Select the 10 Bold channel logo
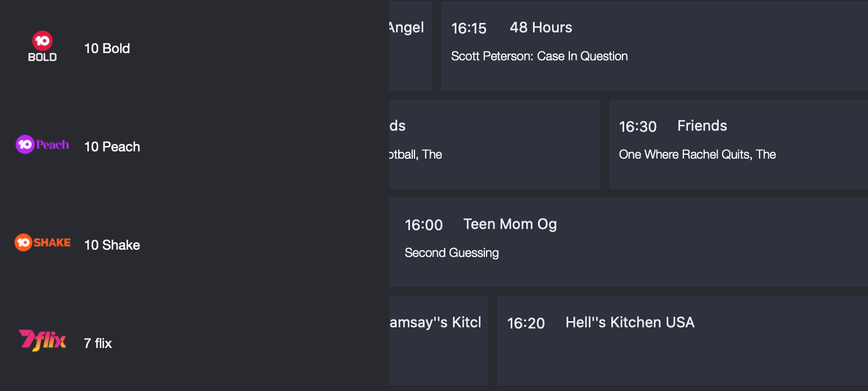This screenshot has width=868, height=391. pyautogui.click(x=42, y=46)
